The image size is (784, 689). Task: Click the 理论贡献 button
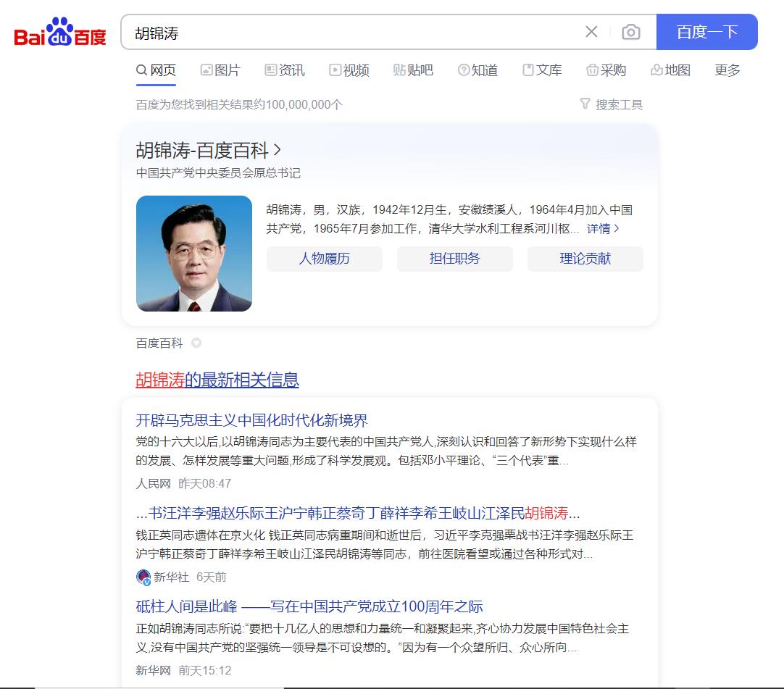[x=585, y=259]
